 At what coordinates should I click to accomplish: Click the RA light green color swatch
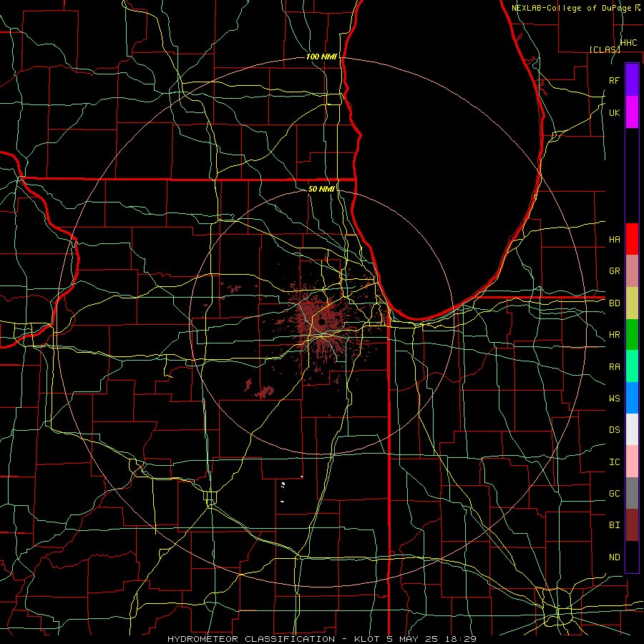632,366
